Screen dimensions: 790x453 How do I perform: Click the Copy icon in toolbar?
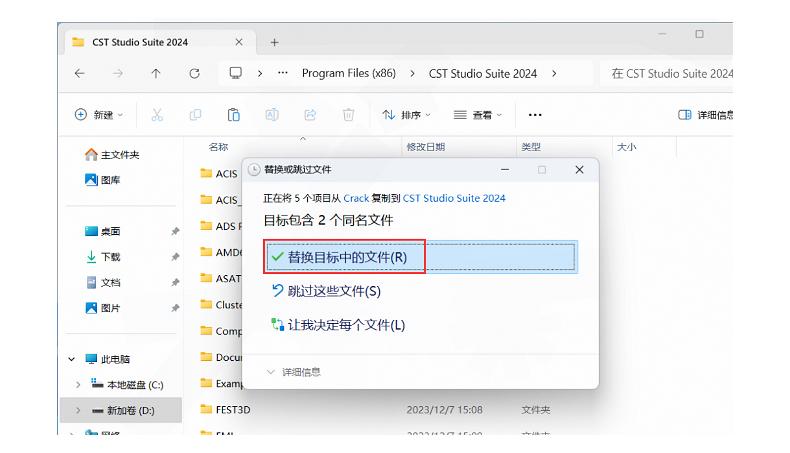[195, 115]
